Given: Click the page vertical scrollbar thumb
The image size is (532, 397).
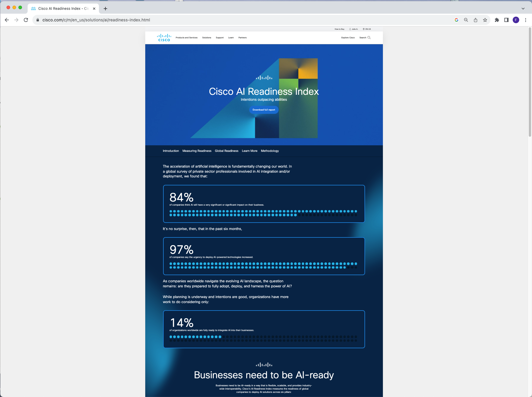Looking at the screenshot, I should point(530,82).
